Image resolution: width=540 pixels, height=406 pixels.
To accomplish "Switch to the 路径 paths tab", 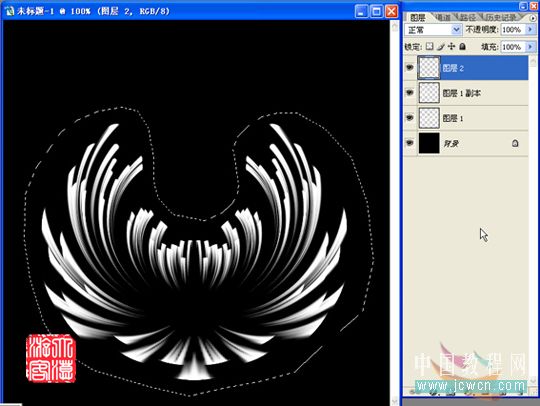I will click(468, 17).
